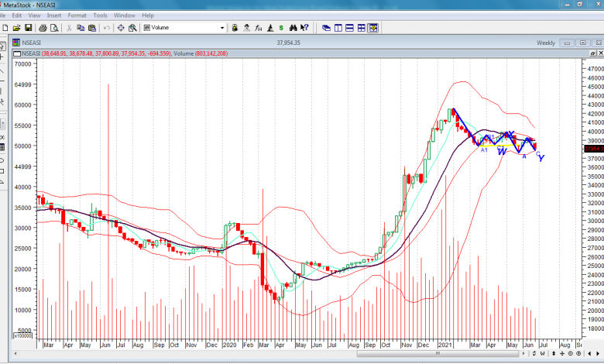Click the zoom magnifier toolbar icon

tap(132, 28)
